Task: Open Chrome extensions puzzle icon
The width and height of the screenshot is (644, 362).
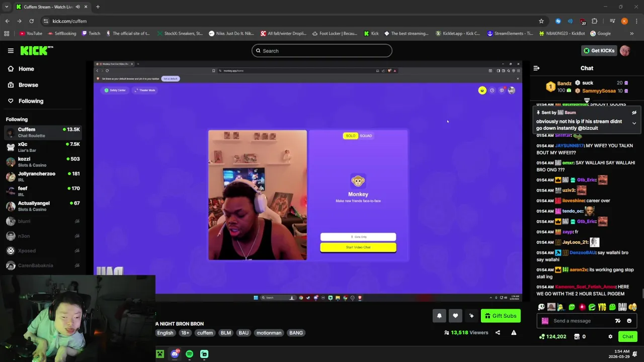Action: 595,21
